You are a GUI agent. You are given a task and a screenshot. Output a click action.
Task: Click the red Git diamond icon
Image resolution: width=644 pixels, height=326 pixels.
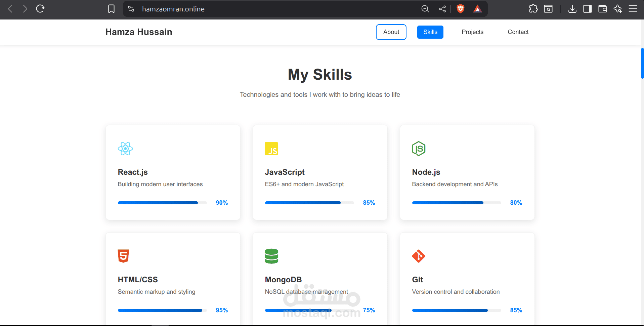[x=419, y=256]
